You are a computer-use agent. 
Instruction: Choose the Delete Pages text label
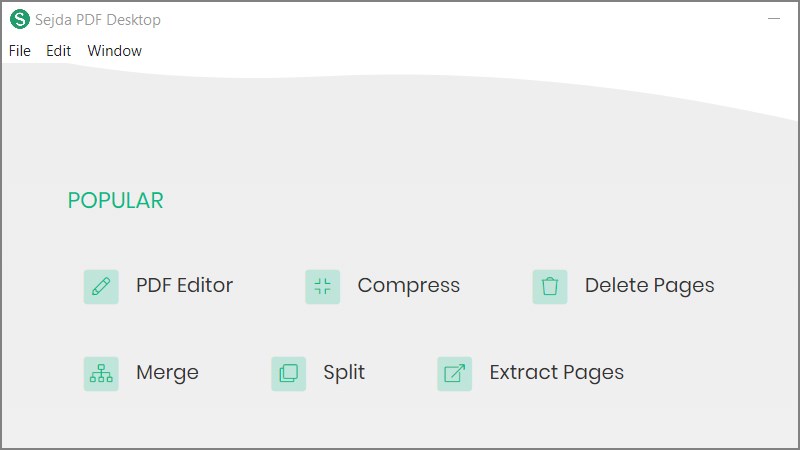click(x=649, y=286)
